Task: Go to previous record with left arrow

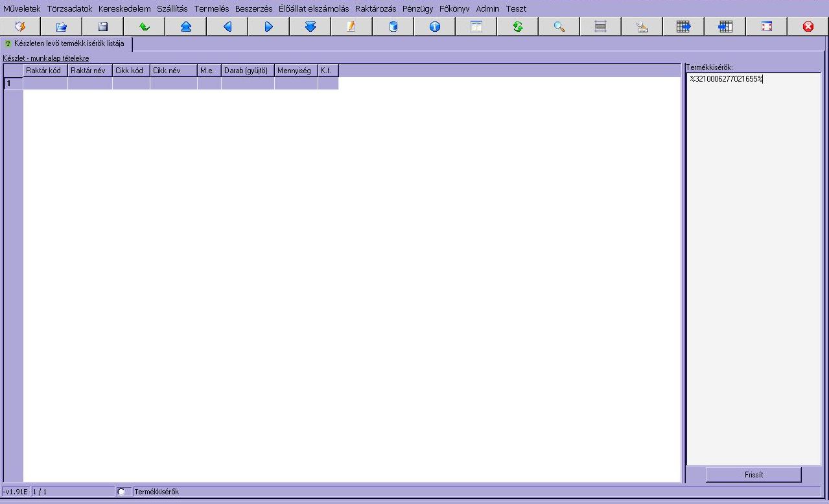Action: (228, 27)
